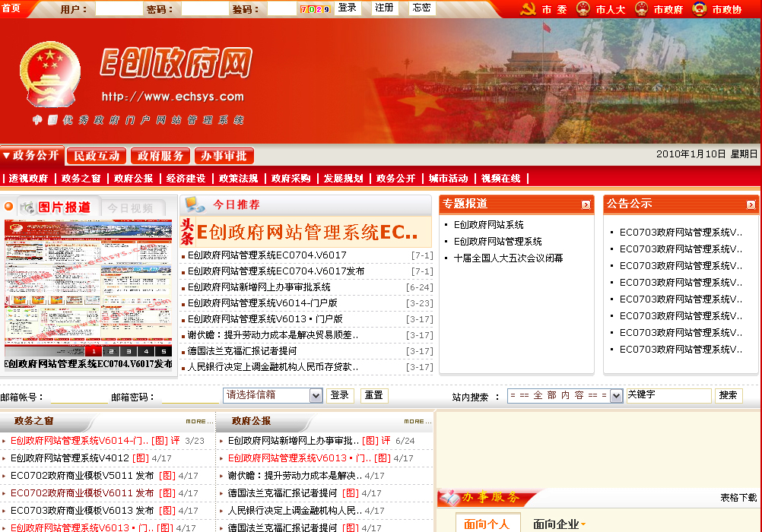Click the 关键字 keyword input field
Image resolution: width=762 pixels, height=532 pixels.
[669, 395]
